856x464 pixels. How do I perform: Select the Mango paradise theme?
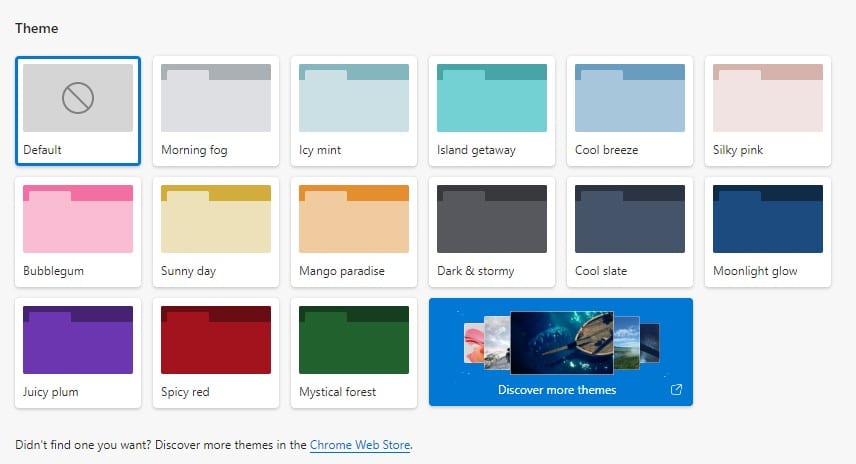tap(354, 232)
